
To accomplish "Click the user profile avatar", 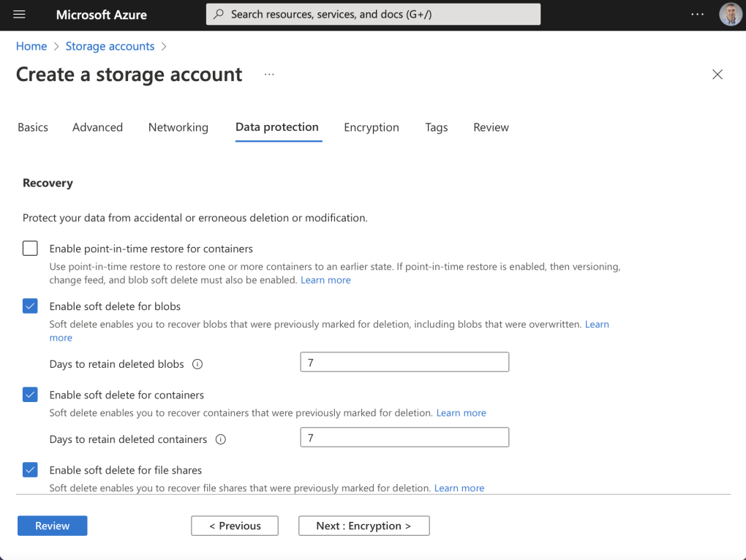I will (730, 15).
